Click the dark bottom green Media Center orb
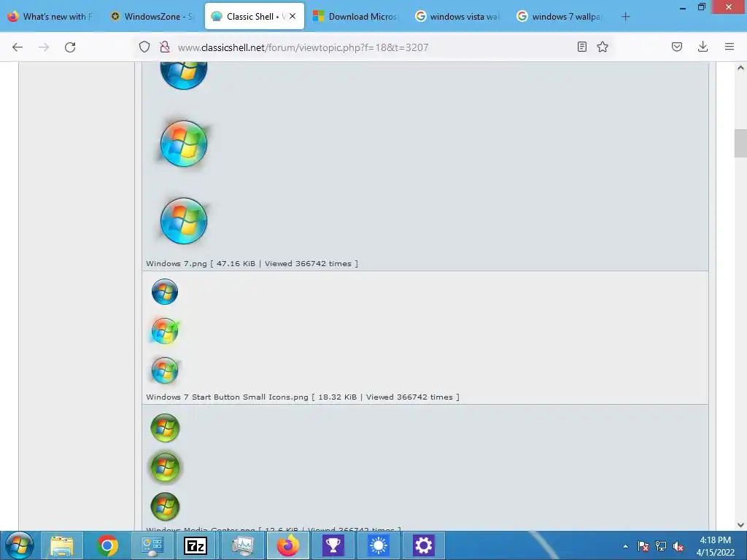 (x=165, y=507)
